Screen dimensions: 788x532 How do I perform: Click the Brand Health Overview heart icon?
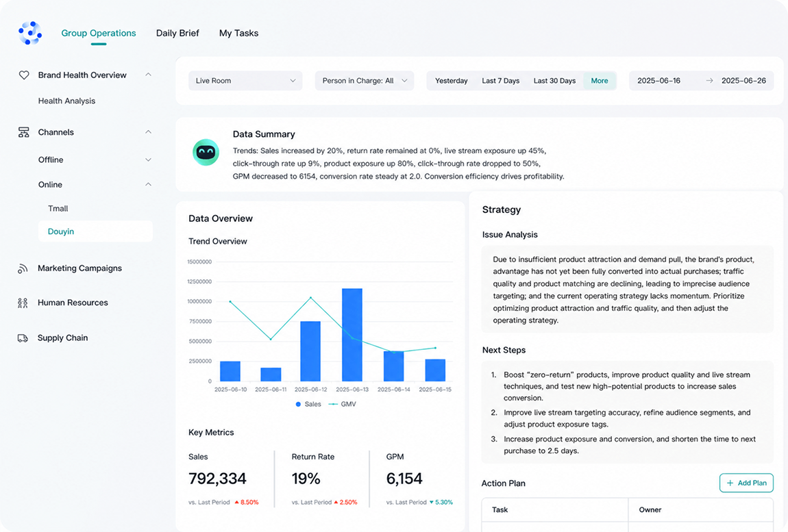coord(23,75)
